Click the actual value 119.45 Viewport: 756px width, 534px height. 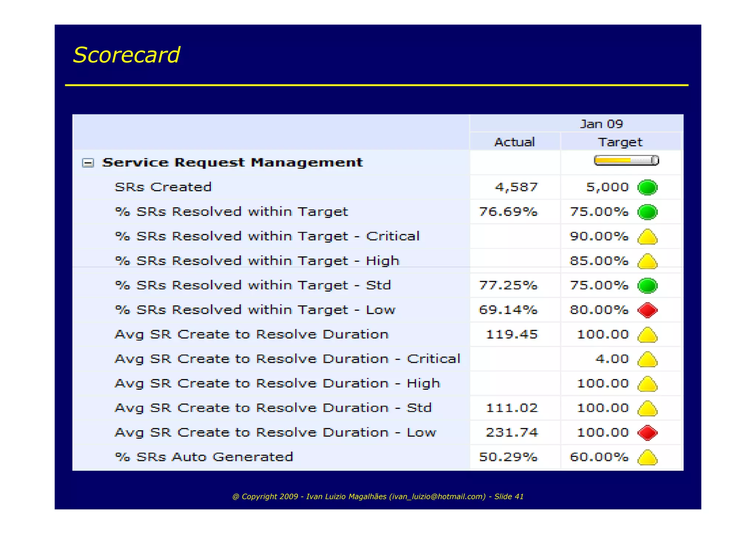click(x=512, y=334)
